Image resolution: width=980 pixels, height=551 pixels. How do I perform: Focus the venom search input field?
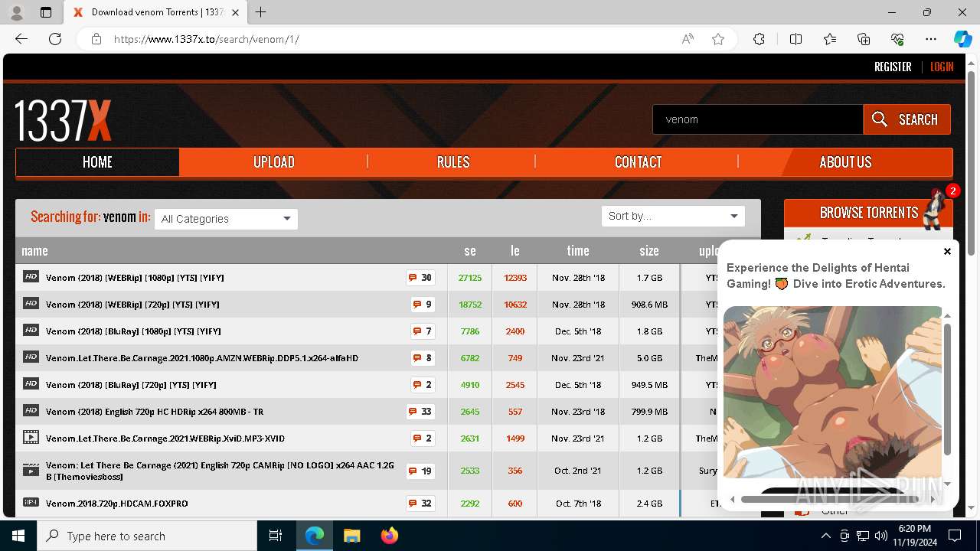point(758,119)
